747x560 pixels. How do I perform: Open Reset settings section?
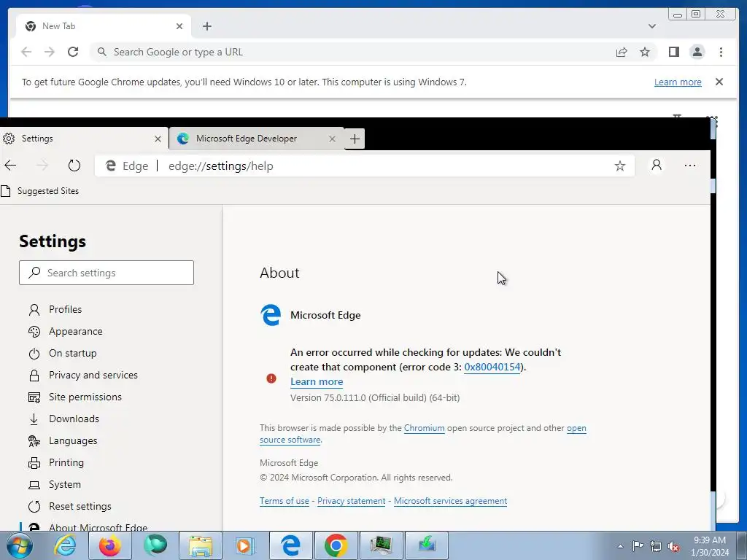[80, 507]
